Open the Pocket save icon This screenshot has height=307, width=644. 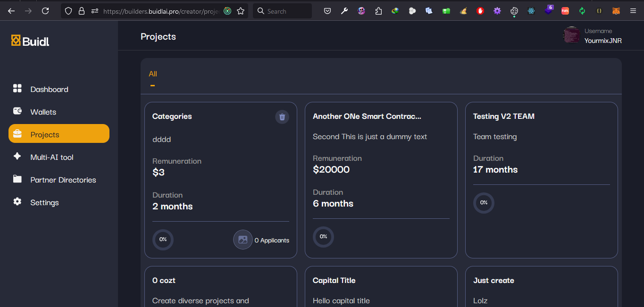[327, 11]
